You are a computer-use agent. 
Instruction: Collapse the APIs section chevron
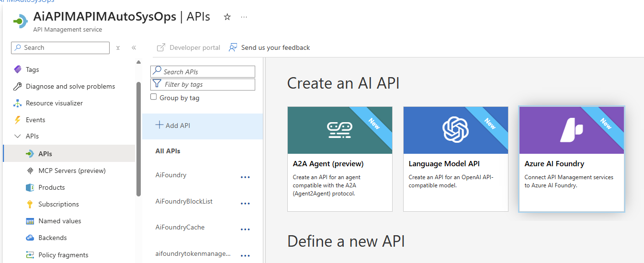[x=18, y=137]
